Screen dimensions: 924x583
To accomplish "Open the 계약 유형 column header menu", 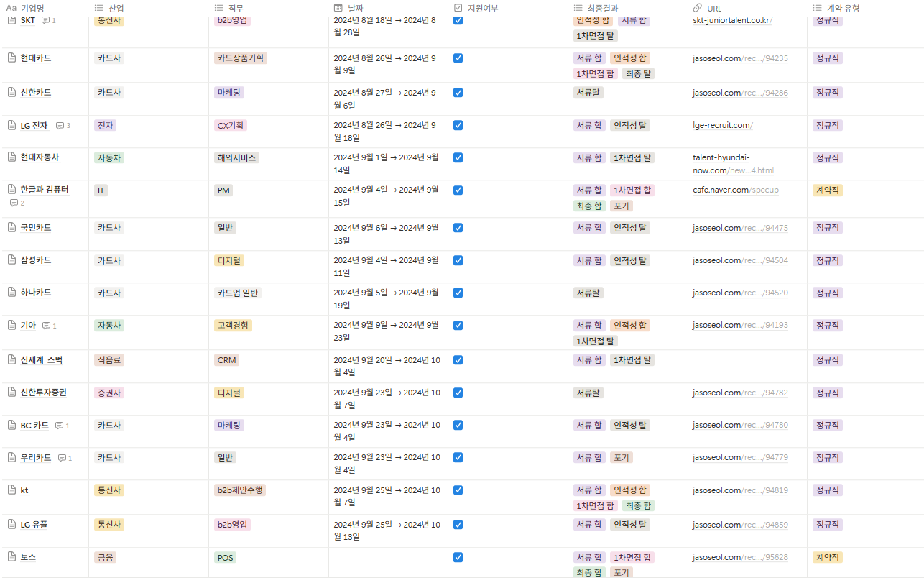I will (x=866, y=8).
